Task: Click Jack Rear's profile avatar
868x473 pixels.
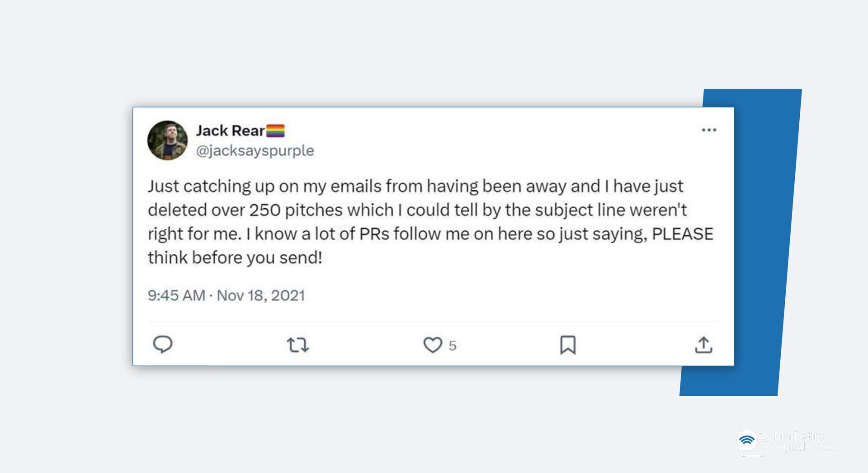Action: pyautogui.click(x=168, y=140)
